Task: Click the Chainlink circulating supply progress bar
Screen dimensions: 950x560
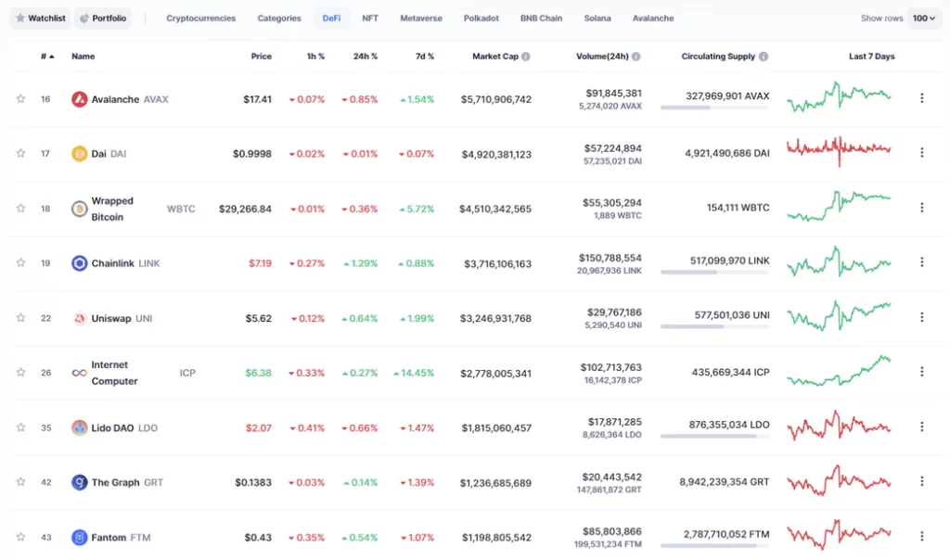Action: pos(714,273)
